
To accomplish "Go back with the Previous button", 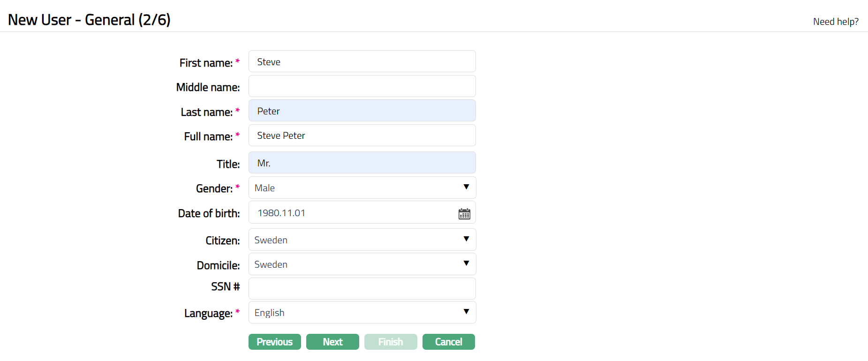I will pyautogui.click(x=274, y=342).
